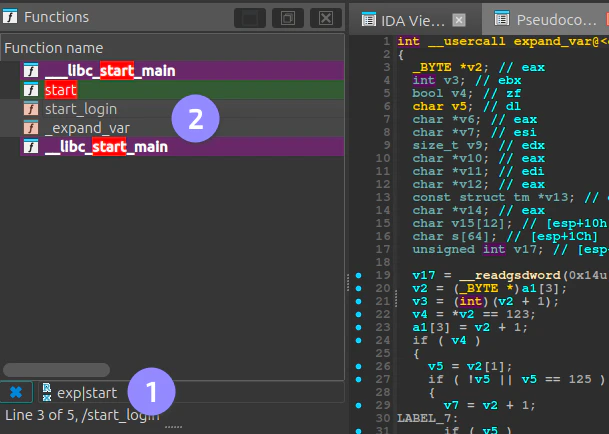This screenshot has height=434, width=609.
Task: Click the Functions panel title icon
Action: coord(10,17)
